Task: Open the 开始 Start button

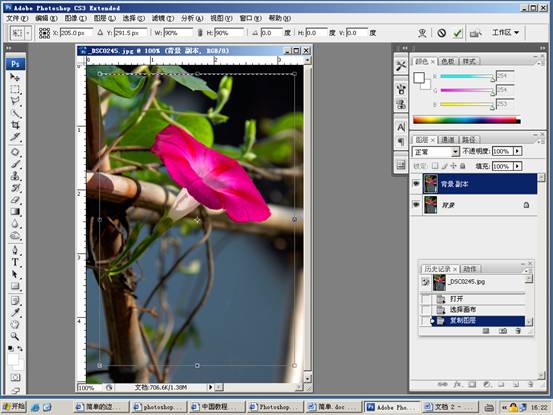Action: 14,407
